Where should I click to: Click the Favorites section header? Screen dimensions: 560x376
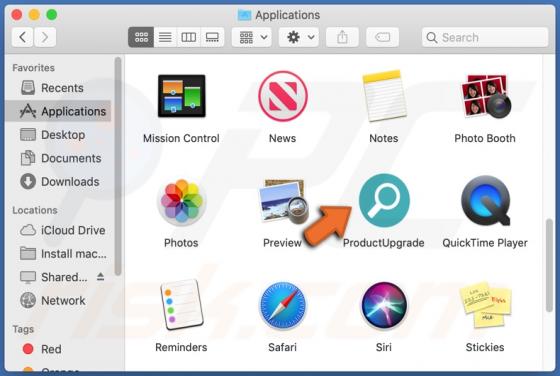(x=34, y=68)
